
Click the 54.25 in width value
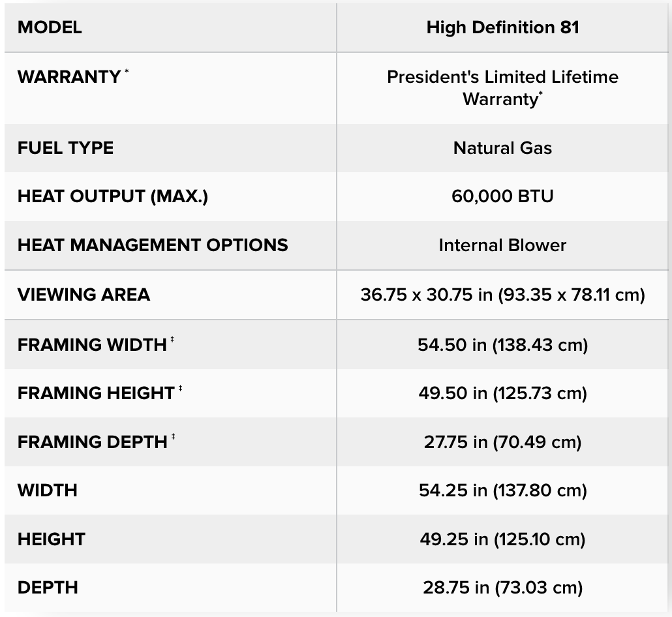point(502,490)
